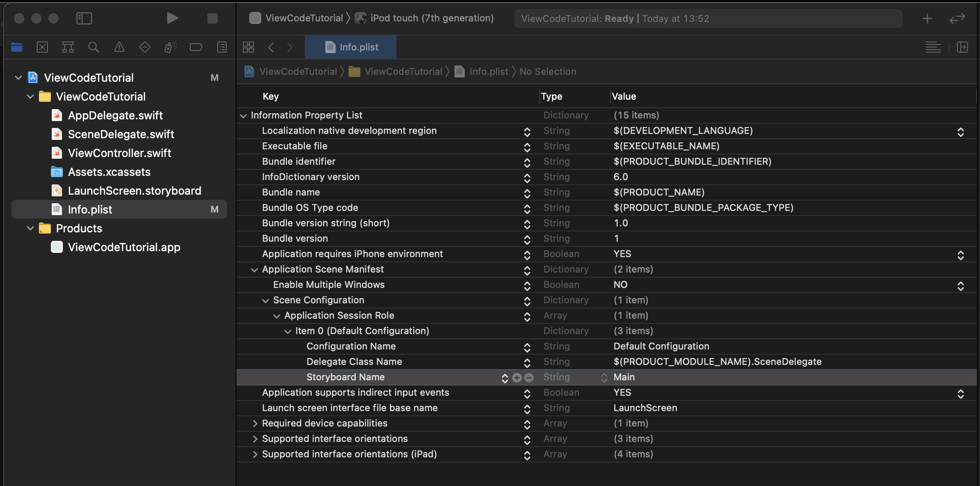Open key picker for Executable file
The image size is (980, 486).
[x=527, y=147]
